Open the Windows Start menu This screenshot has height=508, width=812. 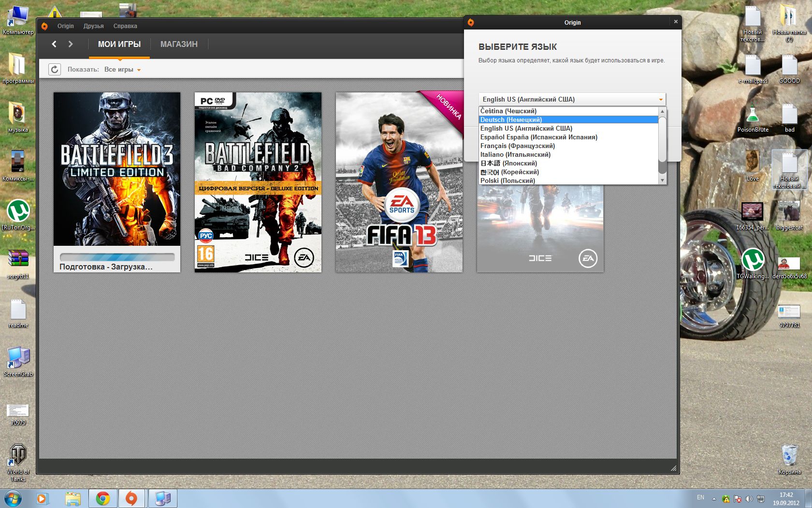pos(13,498)
